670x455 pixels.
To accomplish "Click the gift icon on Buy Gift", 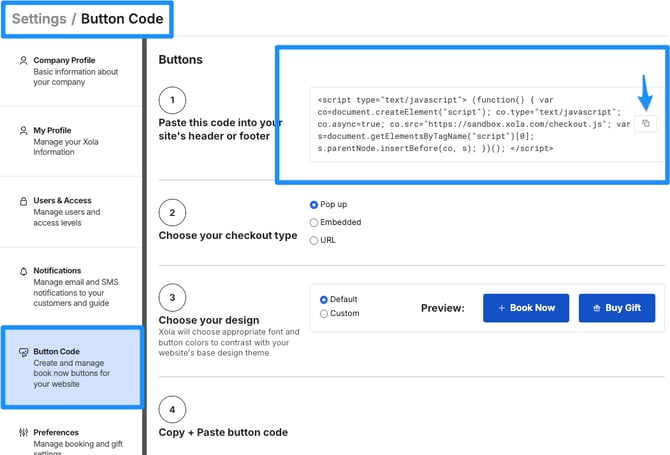I will (x=597, y=308).
